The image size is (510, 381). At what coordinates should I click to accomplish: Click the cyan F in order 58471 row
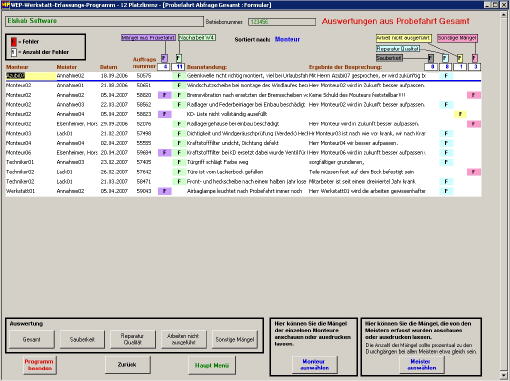(x=446, y=182)
